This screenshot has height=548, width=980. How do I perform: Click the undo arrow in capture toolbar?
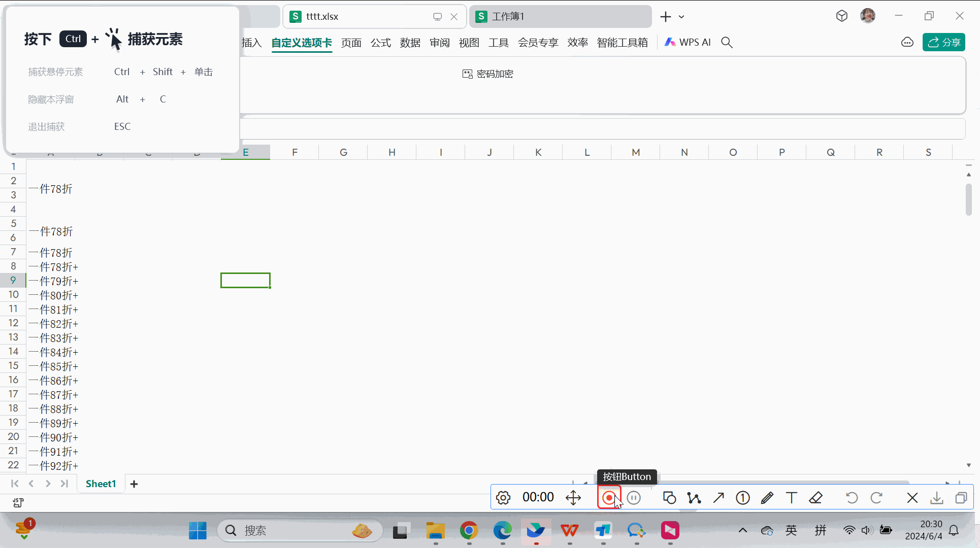tap(852, 498)
